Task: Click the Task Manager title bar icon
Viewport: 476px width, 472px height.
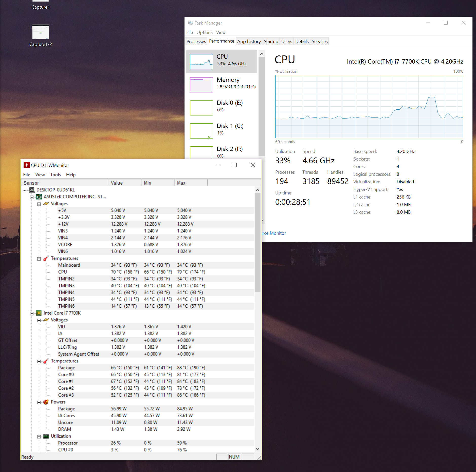Action: 190,23
